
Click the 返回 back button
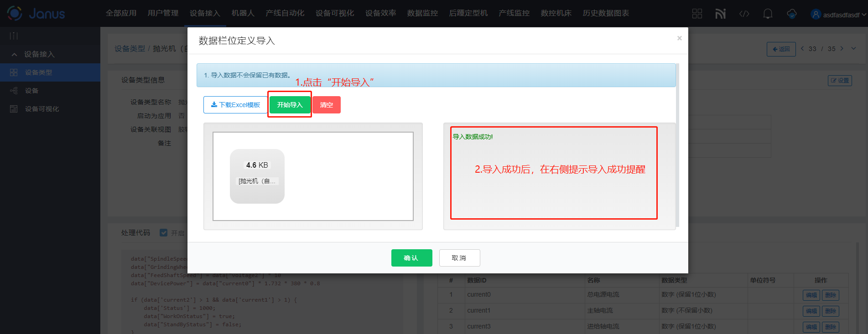[781, 49]
